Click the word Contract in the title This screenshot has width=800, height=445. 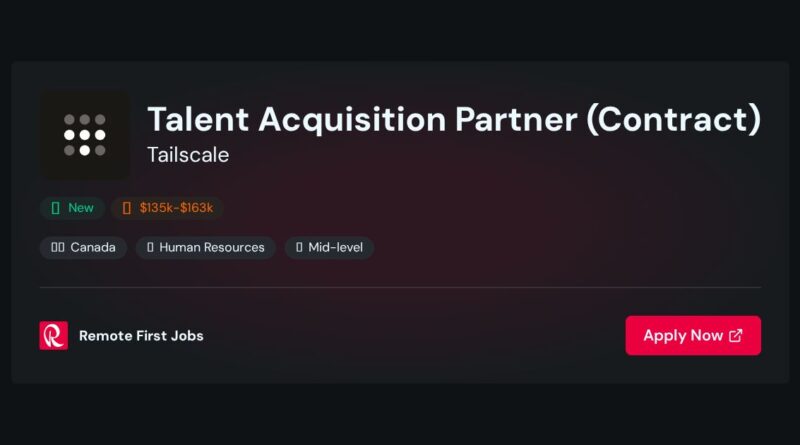pyautogui.click(x=673, y=119)
